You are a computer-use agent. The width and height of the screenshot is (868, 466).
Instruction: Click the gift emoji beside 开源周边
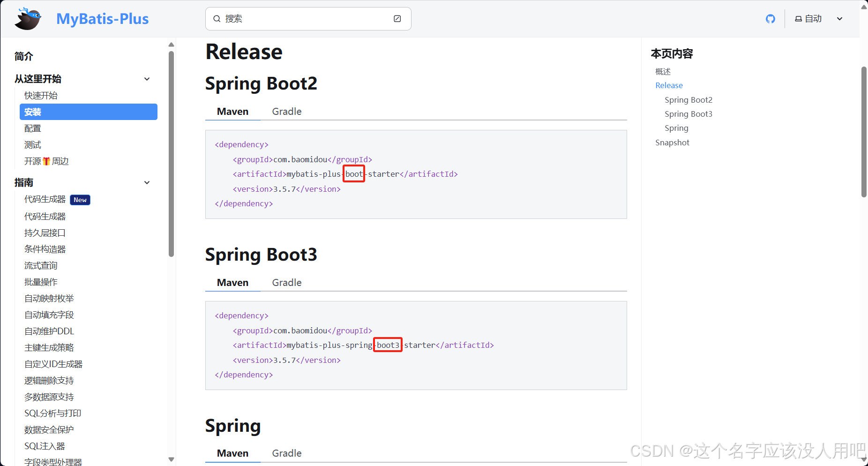[x=46, y=161]
